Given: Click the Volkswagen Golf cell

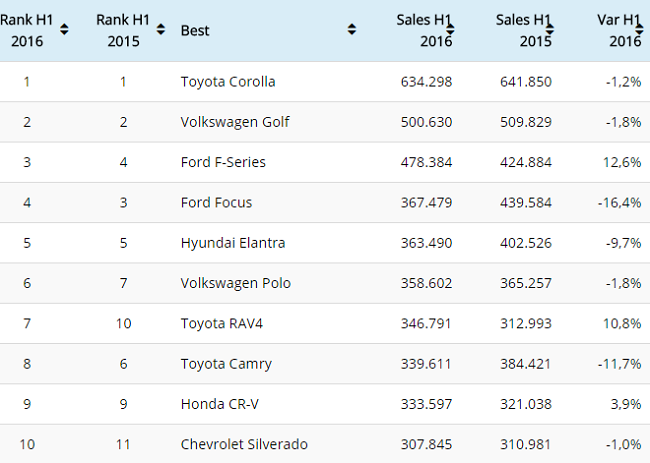Looking at the screenshot, I should pos(235,122).
